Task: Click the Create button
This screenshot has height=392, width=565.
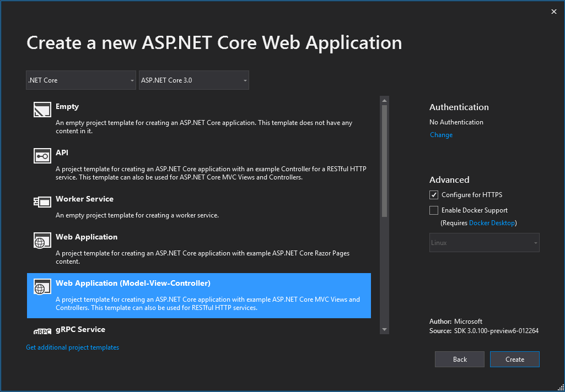Action: point(514,359)
